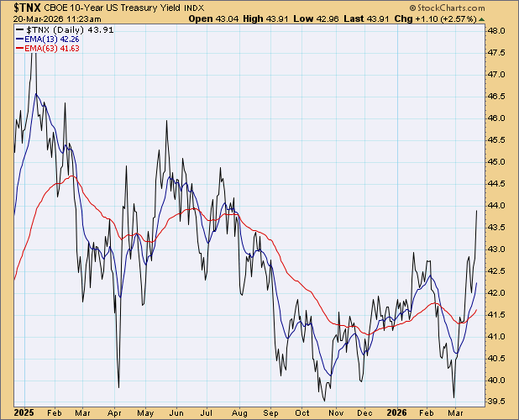Image resolution: width=519 pixels, height=420 pixels.
Task: Click the Mar x-axis label after 2026
Action: coord(455,413)
